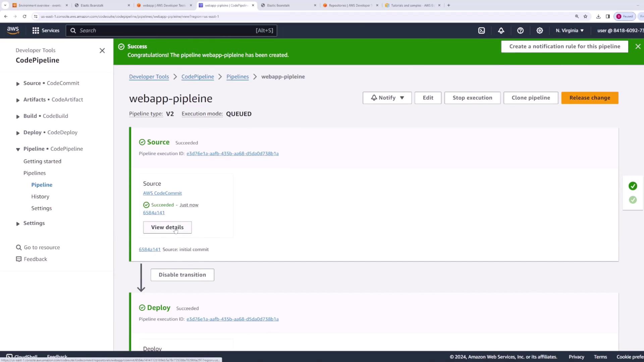Image resolution: width=644 pixels, height=362 pixels.
Task: Click the Disable transition button
Action: point(182,275)
